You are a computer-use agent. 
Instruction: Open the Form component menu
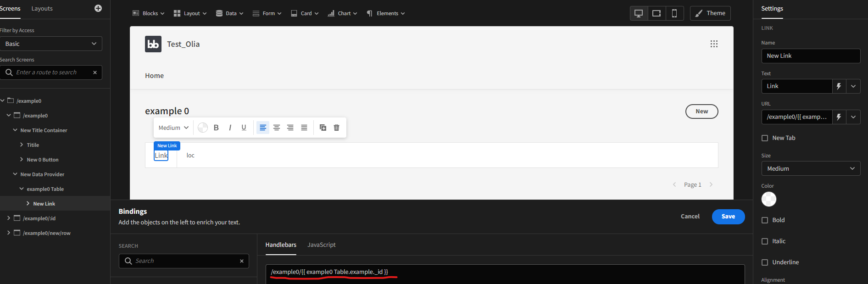(267, 13)
